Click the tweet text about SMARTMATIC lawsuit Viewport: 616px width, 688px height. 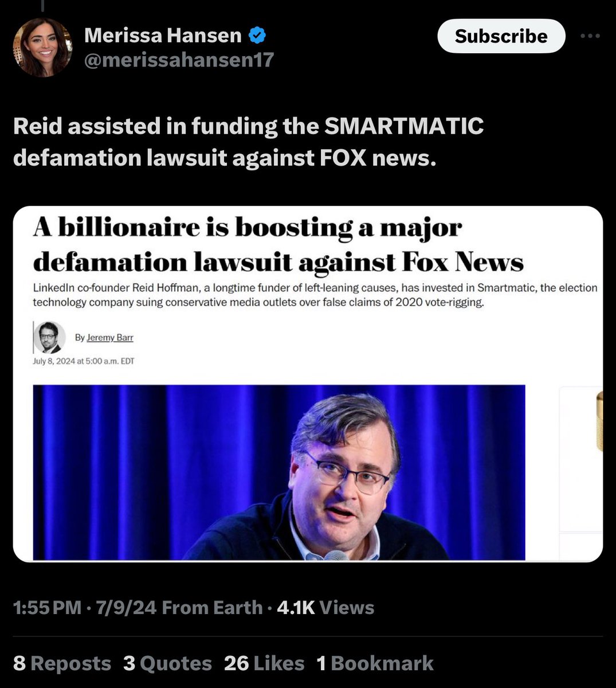(248, 142)
